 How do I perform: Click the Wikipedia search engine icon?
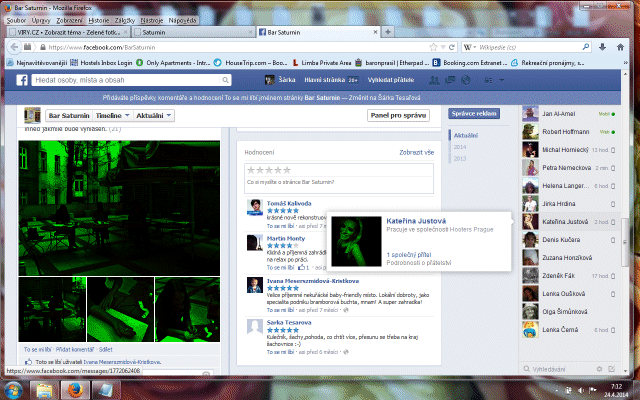468,47
